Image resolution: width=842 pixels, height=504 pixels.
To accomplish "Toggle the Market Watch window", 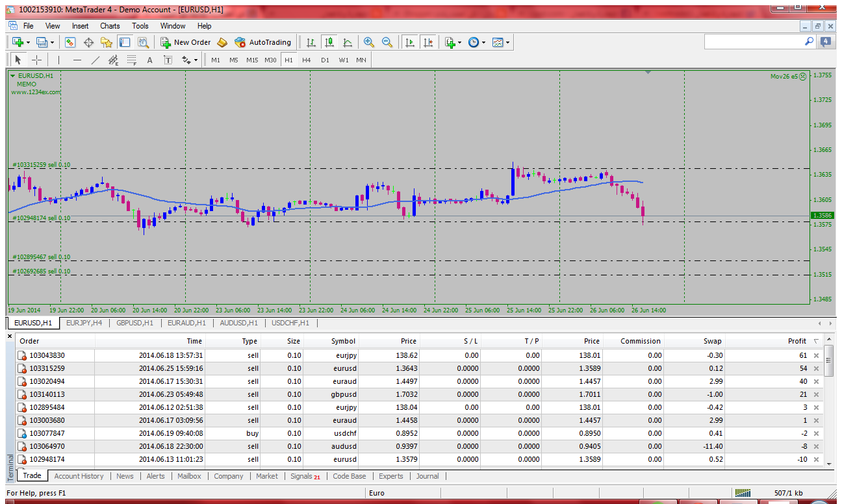I will click(x=70, y=42).
